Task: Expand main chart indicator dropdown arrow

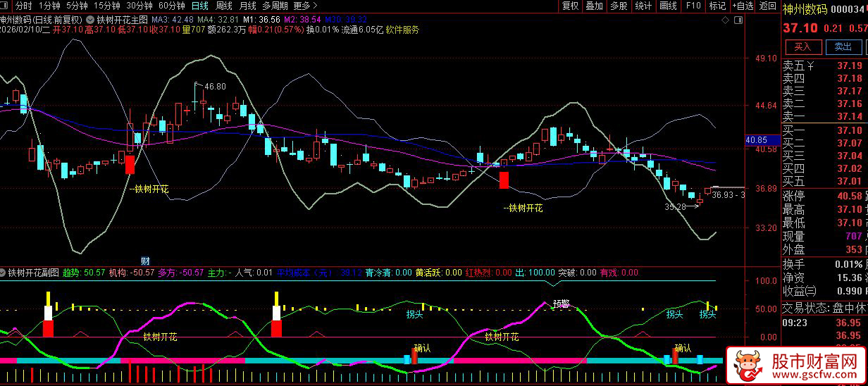Action: 89,20
